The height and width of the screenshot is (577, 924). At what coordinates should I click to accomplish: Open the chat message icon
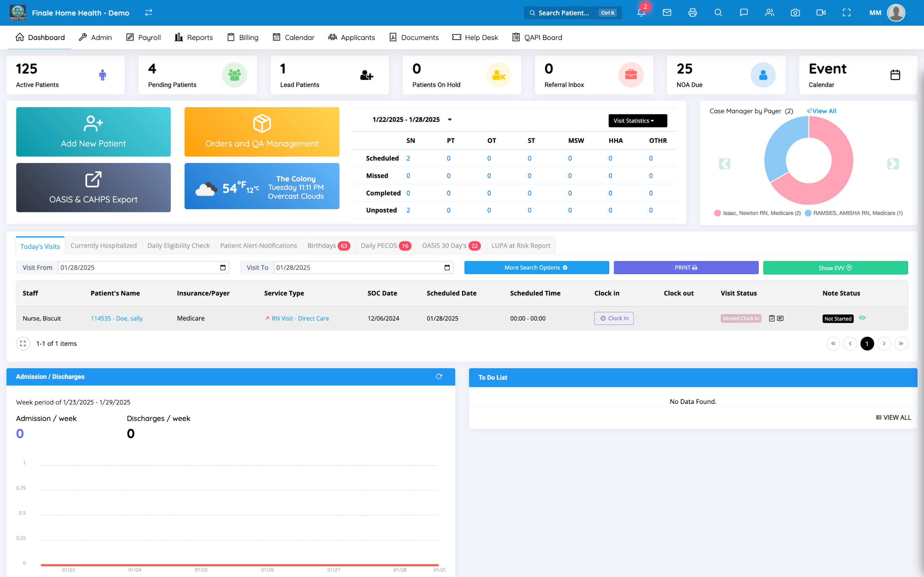coord(744,13)
